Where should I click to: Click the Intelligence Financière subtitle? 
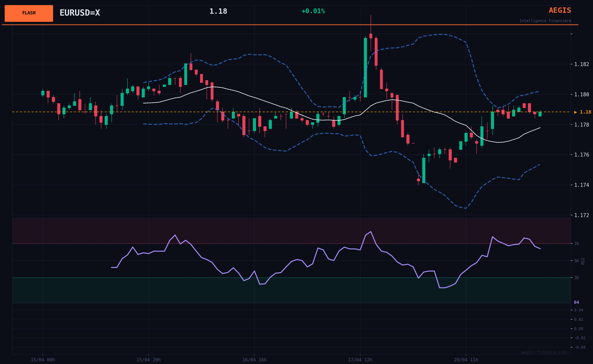[x=545, y=21]
